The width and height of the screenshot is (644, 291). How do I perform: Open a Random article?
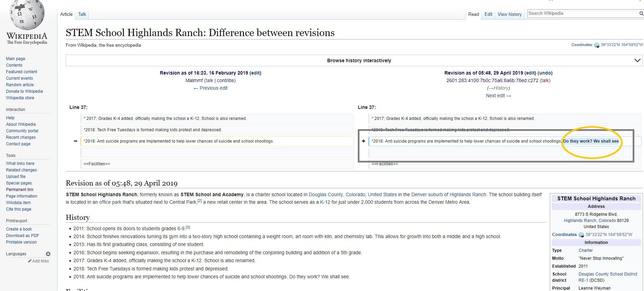tap(20, 85)
